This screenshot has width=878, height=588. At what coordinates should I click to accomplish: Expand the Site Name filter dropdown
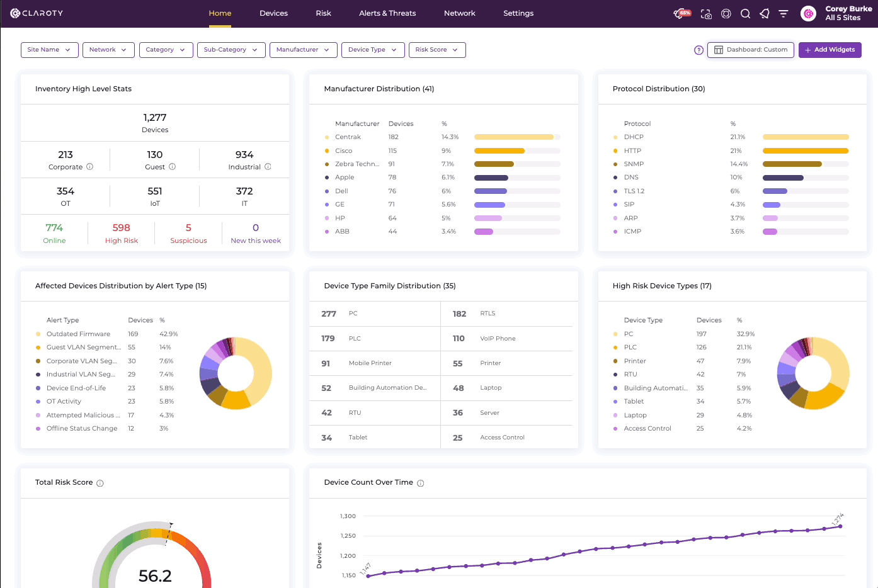50,50
